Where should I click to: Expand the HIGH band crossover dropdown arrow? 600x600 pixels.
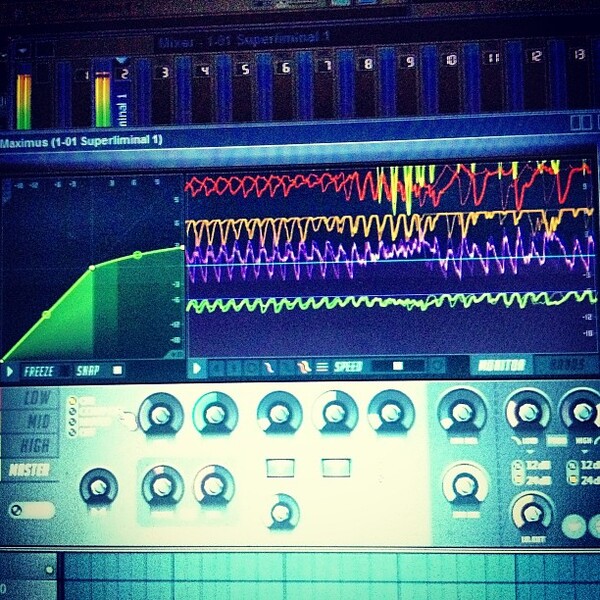pos(584,452)
